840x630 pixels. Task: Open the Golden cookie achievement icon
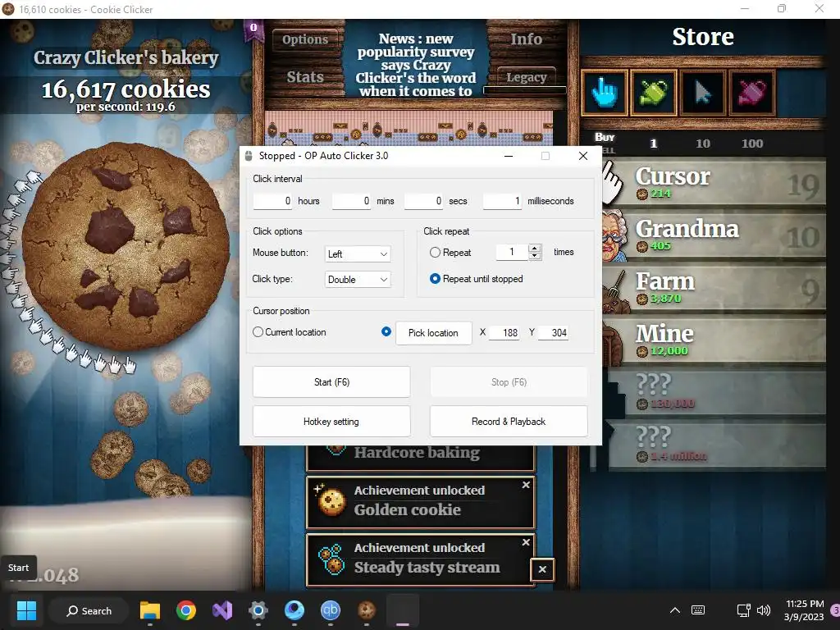click(x=330, y=501)
